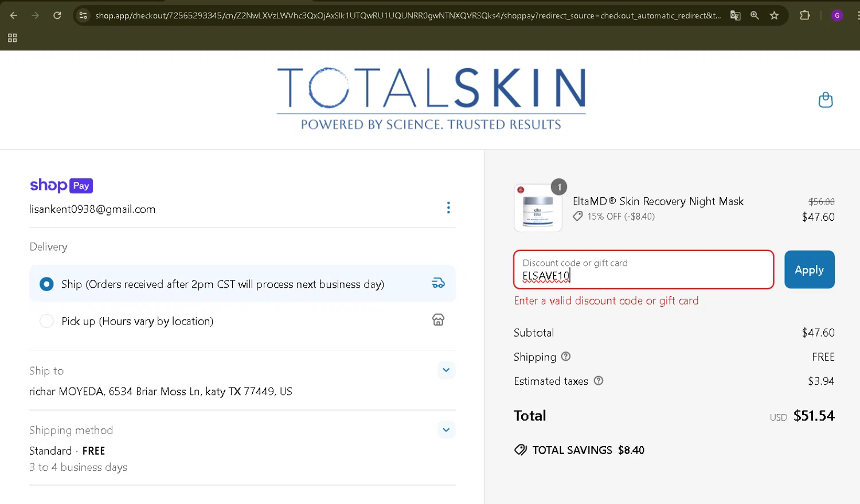This screenshot has height=504, width=860.
Task: Click the invalid discount code error message
Action: [606, 300]
